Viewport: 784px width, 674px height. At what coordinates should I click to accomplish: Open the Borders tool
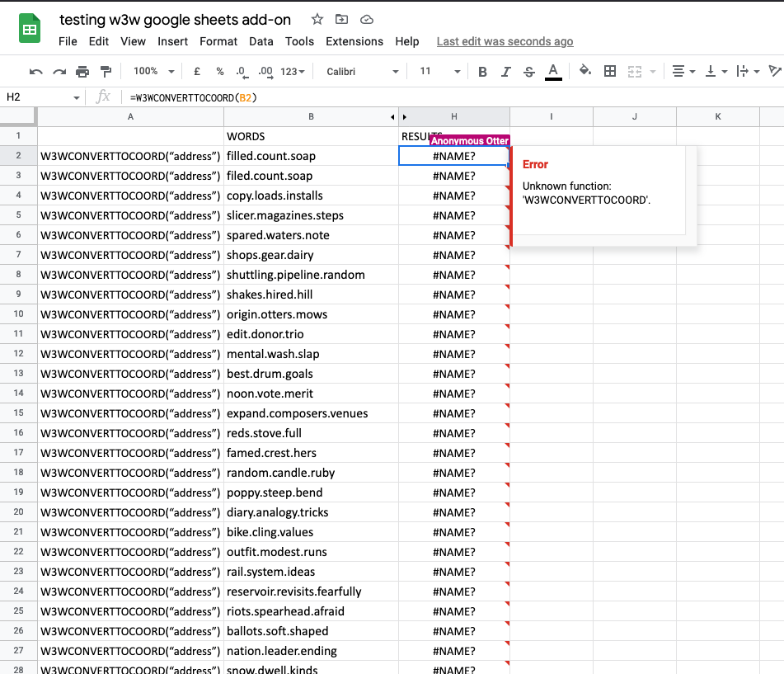(x=610, y=72)
